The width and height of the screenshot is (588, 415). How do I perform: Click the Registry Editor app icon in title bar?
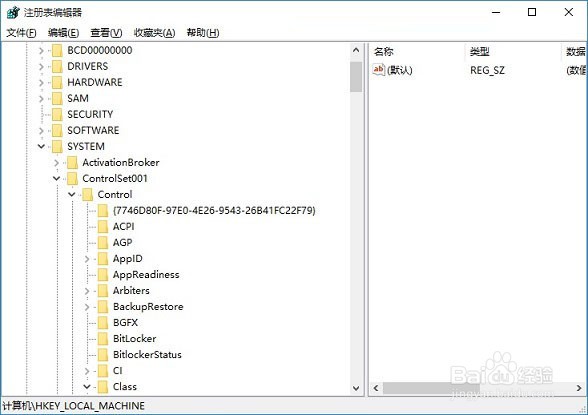[x=13, y=12]
